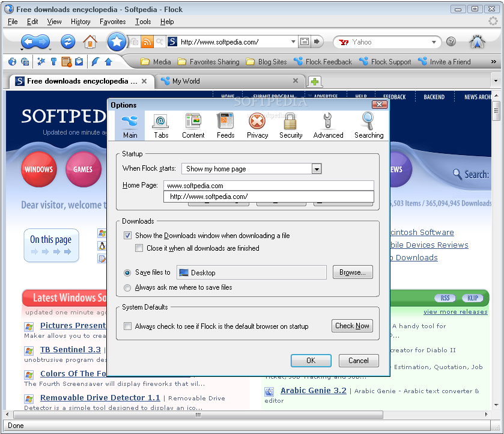Open the Feeds options panel
The image size is (504, 434).
225,126
